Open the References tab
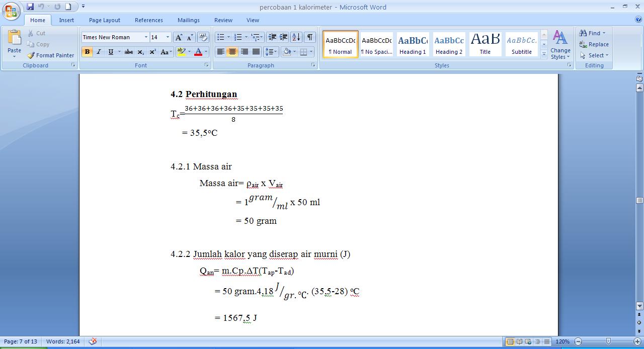644x349 pixels. pyautogui.click(x=149, y=20)
